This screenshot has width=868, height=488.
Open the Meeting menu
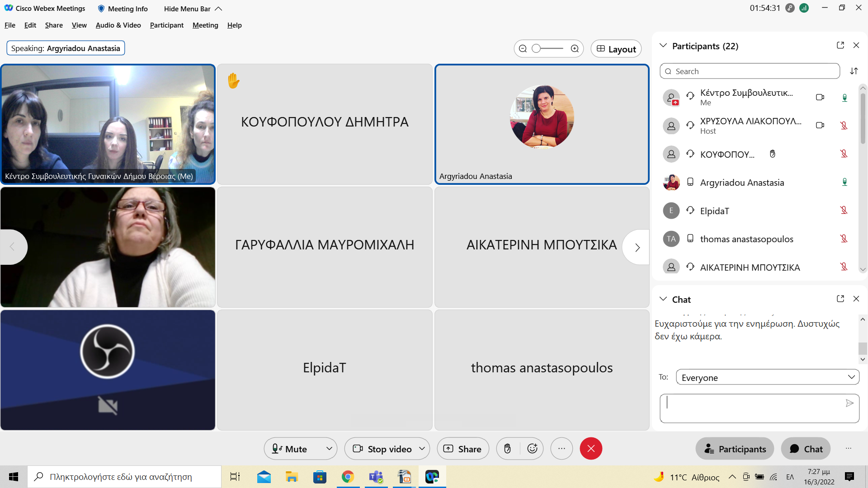[205, 25]
